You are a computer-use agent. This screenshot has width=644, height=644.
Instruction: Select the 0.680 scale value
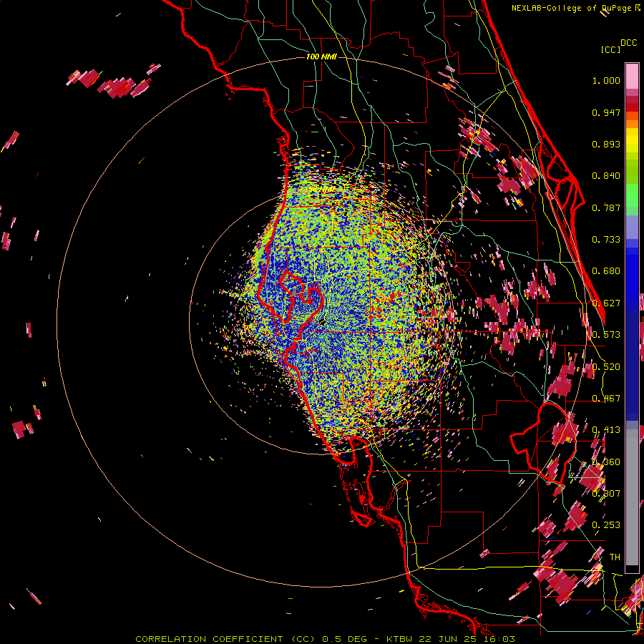(x=606, y=271)
